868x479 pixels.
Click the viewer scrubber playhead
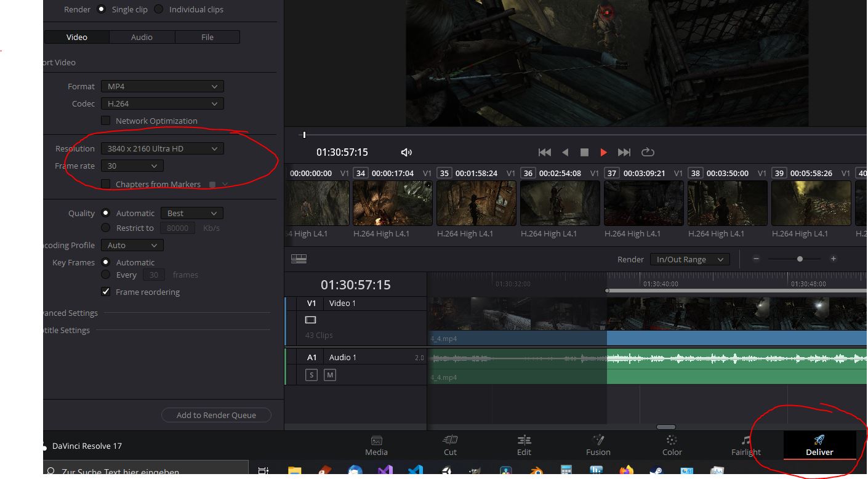[304, 135]
